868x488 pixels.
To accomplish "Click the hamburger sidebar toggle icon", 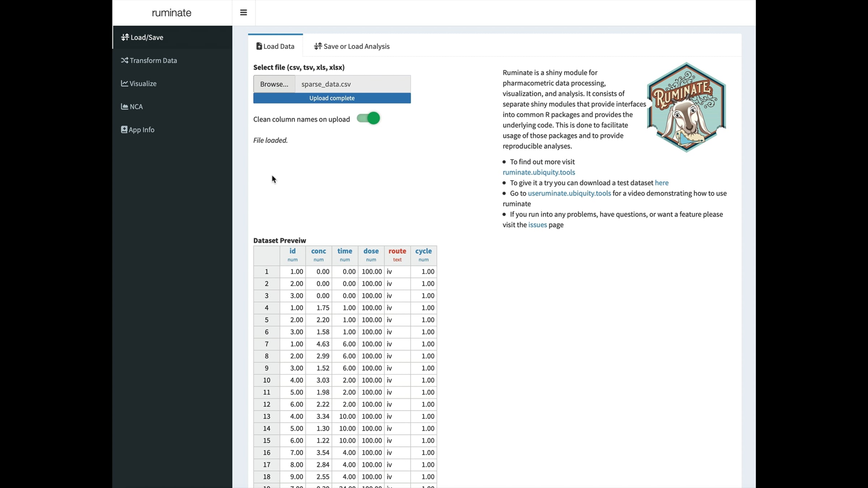I will click(x=243, y=13).
